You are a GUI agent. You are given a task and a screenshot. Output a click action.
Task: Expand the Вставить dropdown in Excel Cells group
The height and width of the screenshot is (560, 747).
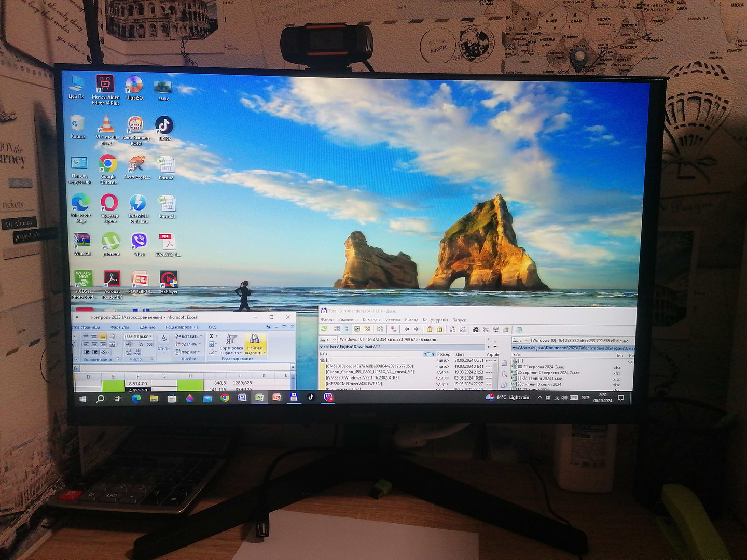201,337
